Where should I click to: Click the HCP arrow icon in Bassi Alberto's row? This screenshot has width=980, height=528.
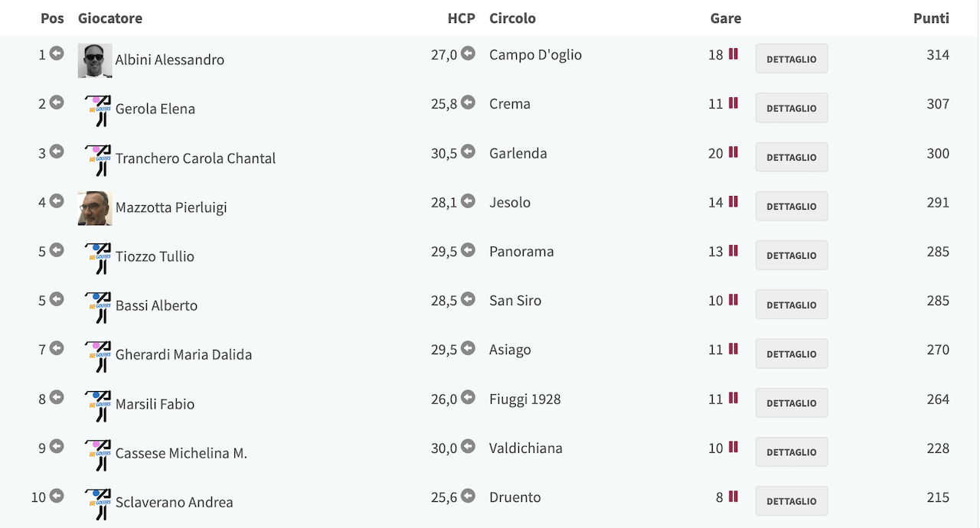point(468,299)
